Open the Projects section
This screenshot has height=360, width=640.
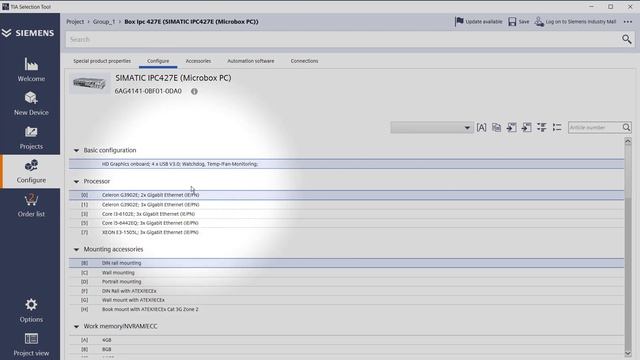coord(31,138)
